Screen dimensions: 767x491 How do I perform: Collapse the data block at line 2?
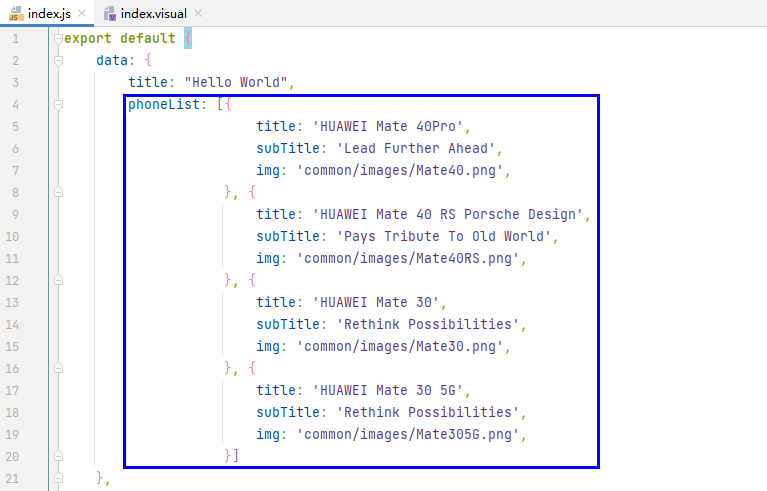point(58,61)
